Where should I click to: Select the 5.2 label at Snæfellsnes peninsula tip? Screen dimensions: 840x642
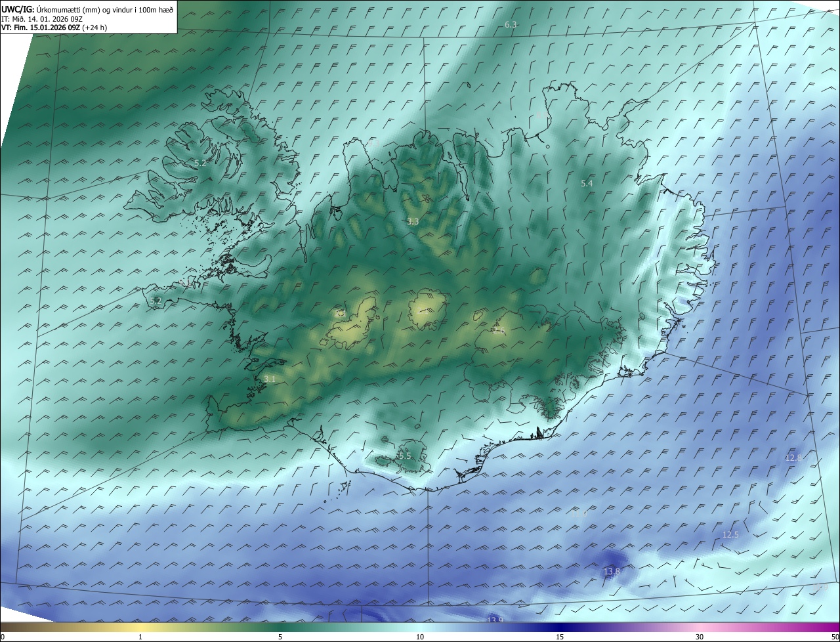[156, 301]
